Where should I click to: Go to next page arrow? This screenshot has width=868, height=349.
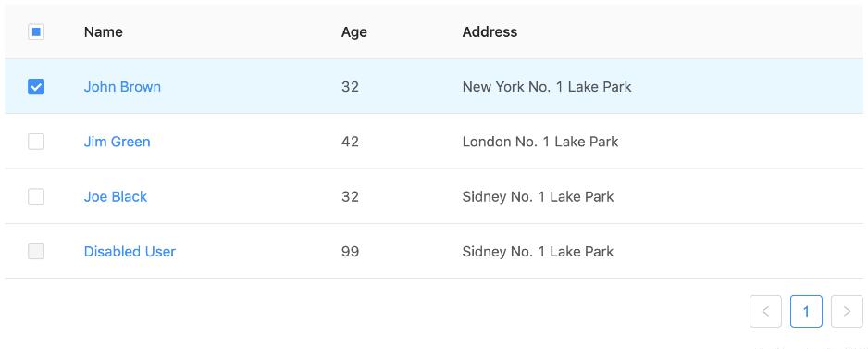[x=847, y=311]
